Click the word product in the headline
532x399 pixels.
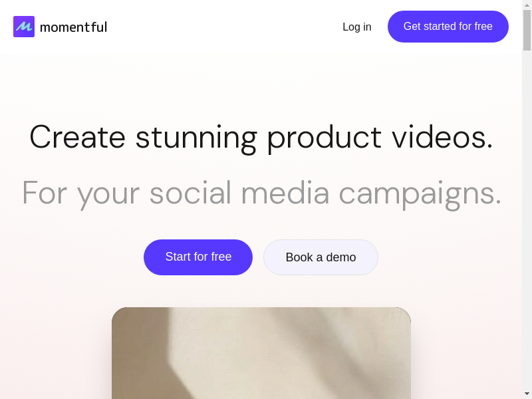(x=325, y=139)
